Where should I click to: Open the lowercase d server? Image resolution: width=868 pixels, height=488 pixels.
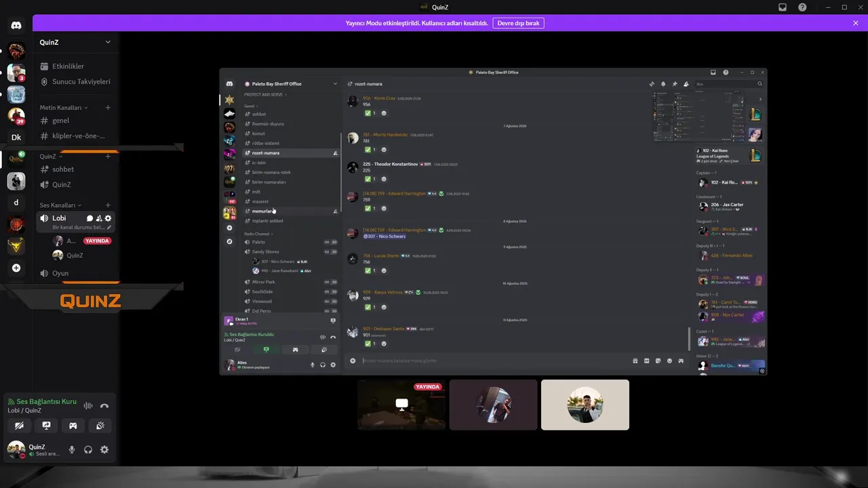point(16,203)
